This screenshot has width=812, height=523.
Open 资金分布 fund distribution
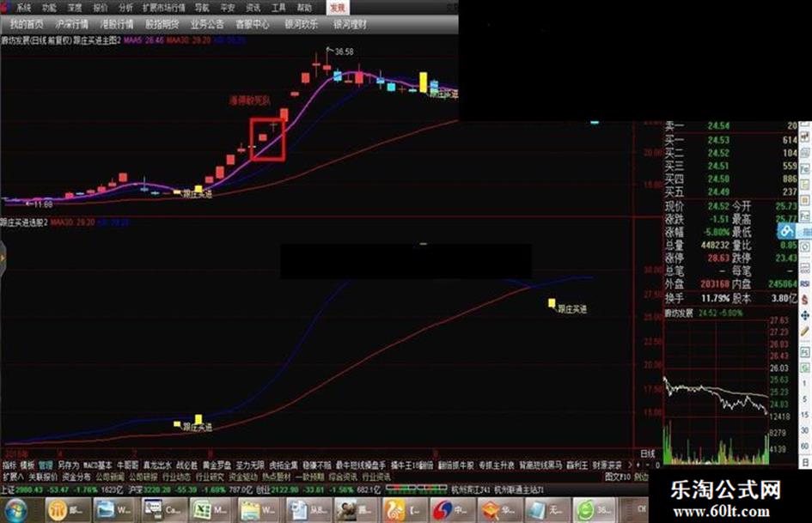point(76,477)
